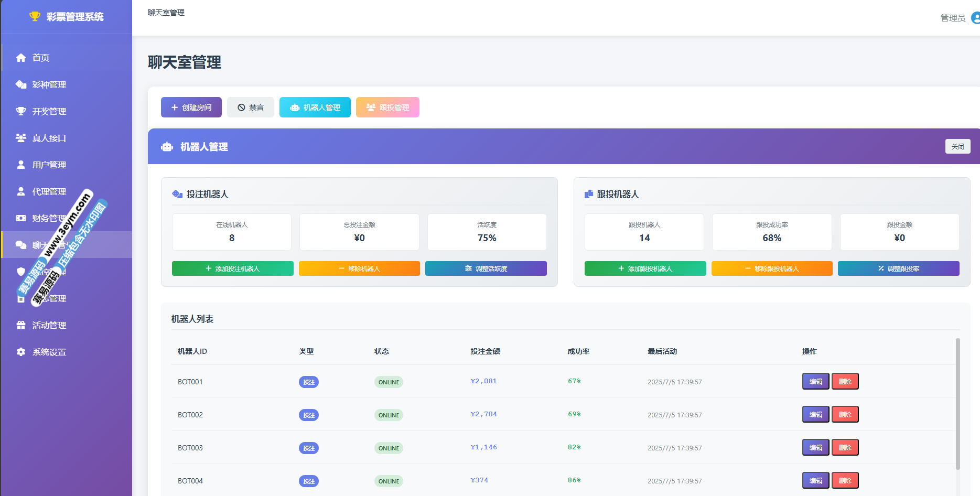The height and width of the screenshot is (496, 980).
Task: Open the 系统设置 gear icon in sidebar
Action: (21, 352)
